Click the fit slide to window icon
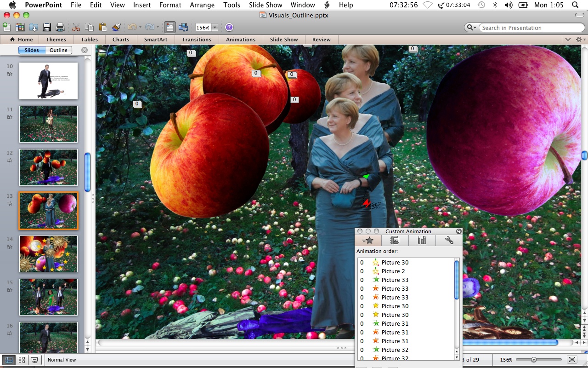Screen dimensions: 588x368 [x=572, y=360]
